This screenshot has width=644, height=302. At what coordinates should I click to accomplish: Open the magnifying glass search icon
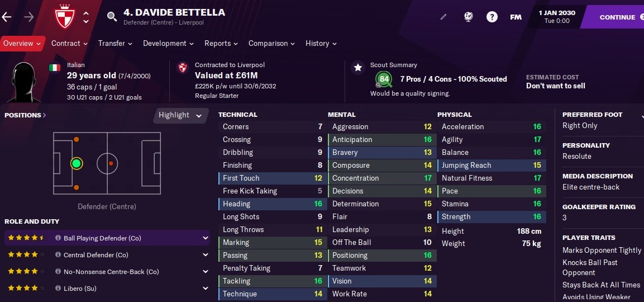click(112, 16)
